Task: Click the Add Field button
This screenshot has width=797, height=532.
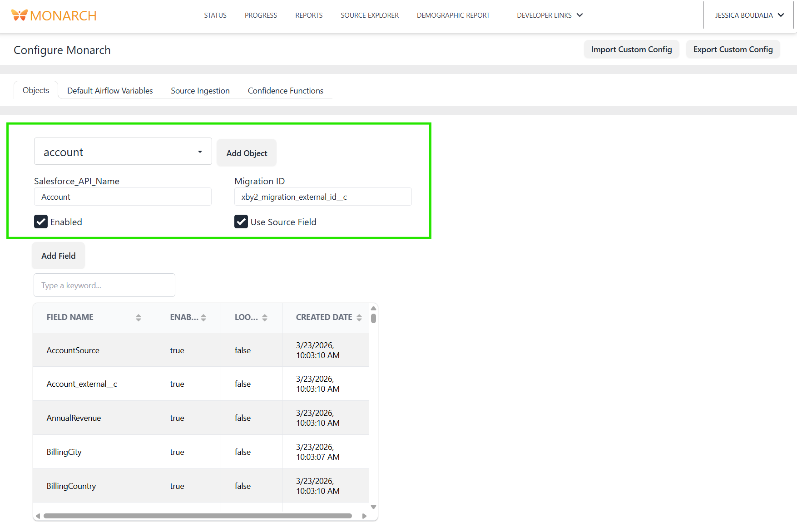Action: [58, 256]
